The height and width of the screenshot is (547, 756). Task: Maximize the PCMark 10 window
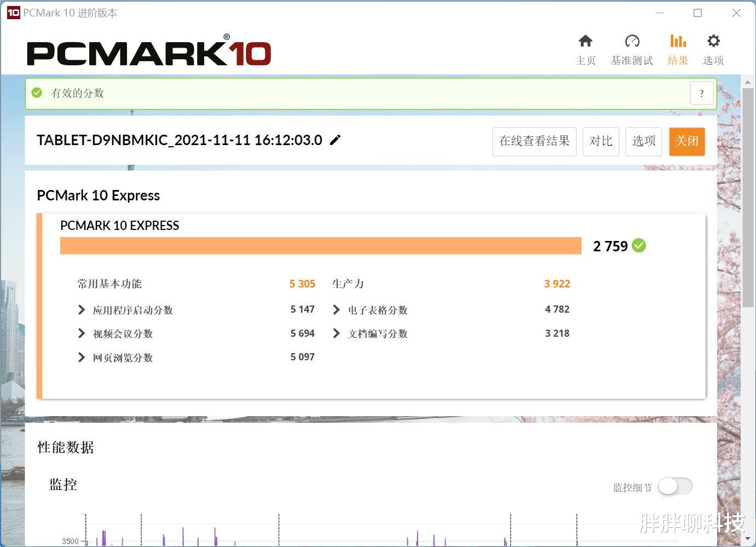tap(697, 13)
